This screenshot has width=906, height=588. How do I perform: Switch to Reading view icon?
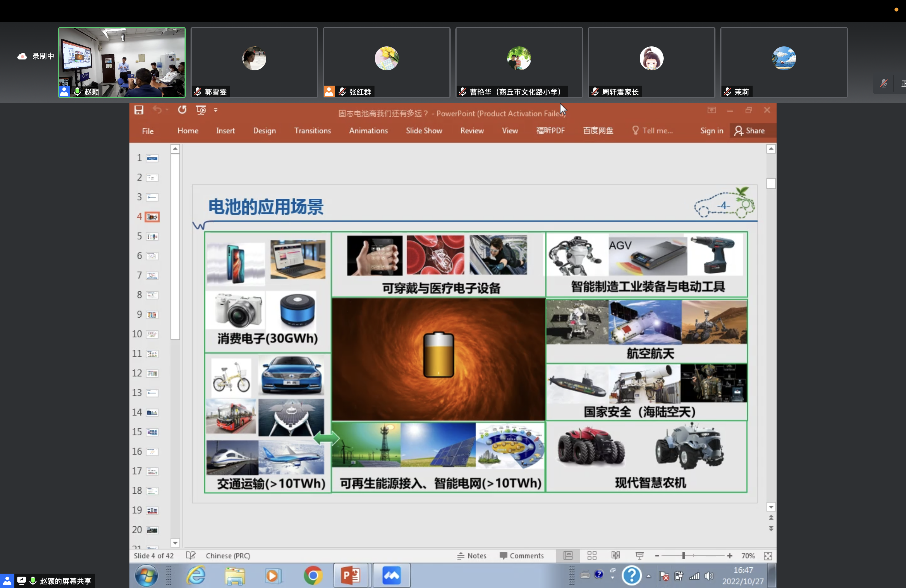pos(616,556)
